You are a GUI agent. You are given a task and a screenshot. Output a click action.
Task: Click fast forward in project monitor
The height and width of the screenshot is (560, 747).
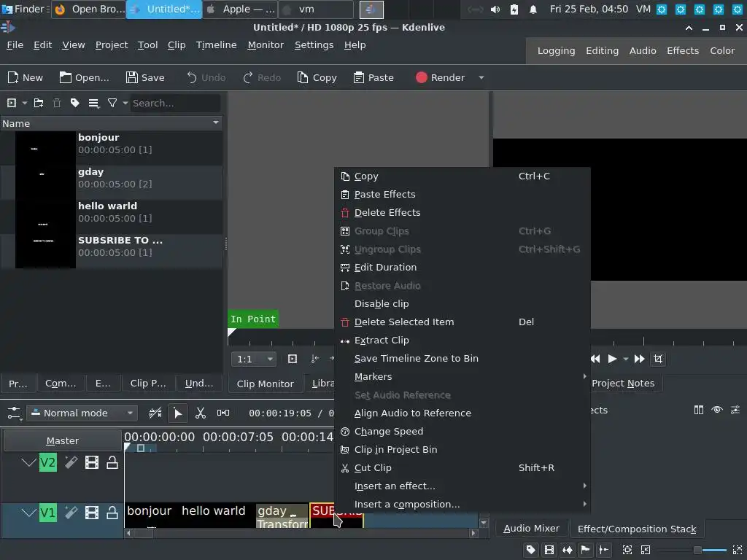(x=639, y=359)
